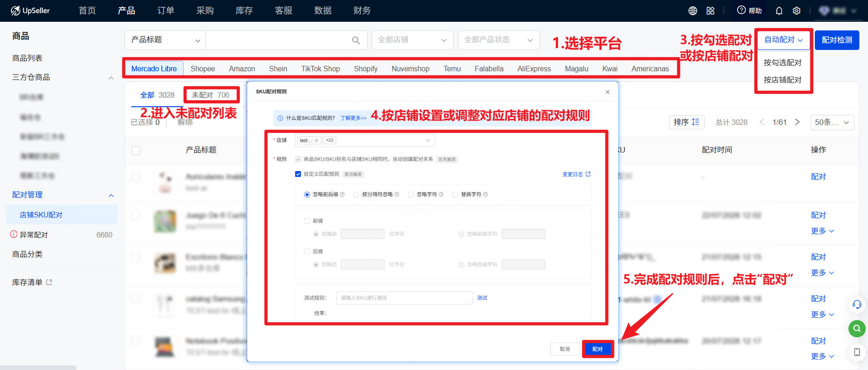Select the 忽略前缀字符 radio option
This screenshot has height=370, width=868.
coord(461,234)
